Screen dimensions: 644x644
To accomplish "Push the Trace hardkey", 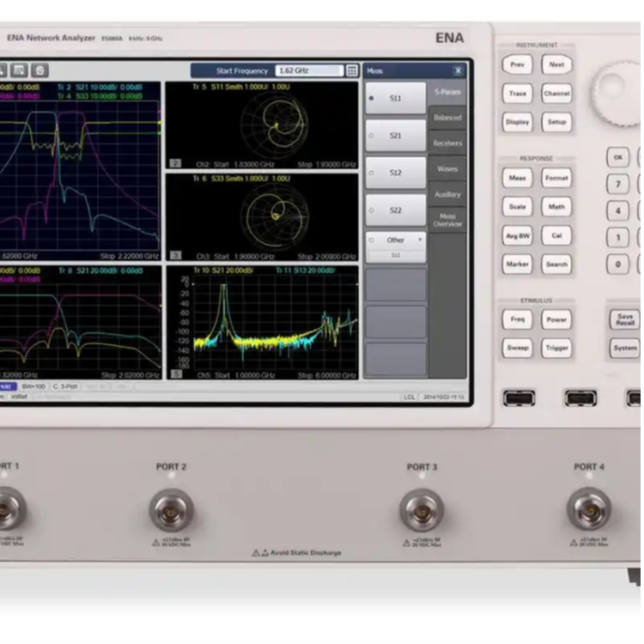I will [x=517, y=94].
